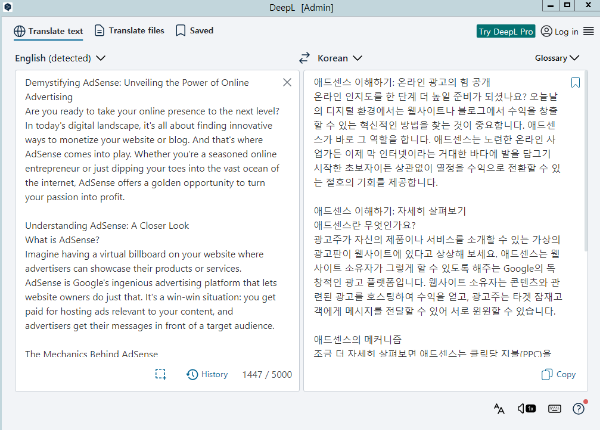
Task: Click 'The Mechanics Behind AdSense' line
Action: tap(91, 354)
